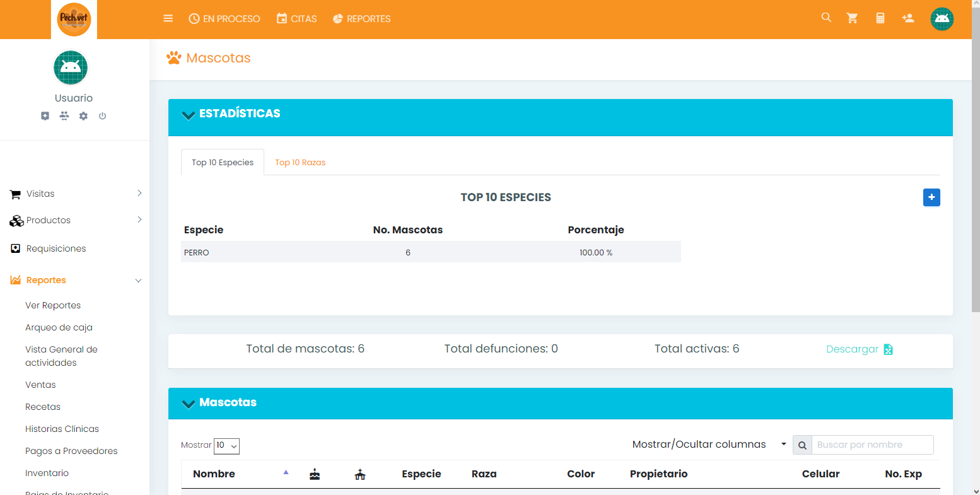Viewport: 980px width, 495px height.
Task: Click the Descargar download link
Action: 859,349
